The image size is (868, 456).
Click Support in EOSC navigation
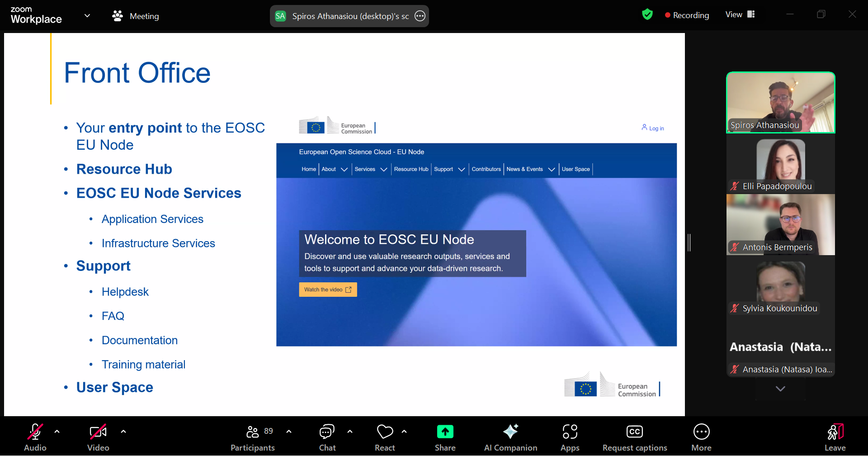pyautogui.click(x=443, y=169)
